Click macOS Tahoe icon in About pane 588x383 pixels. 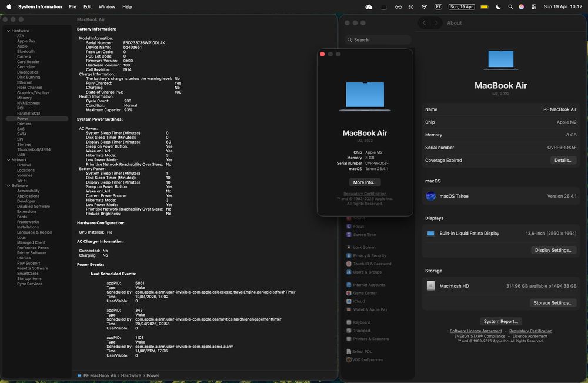click(430, 196)
